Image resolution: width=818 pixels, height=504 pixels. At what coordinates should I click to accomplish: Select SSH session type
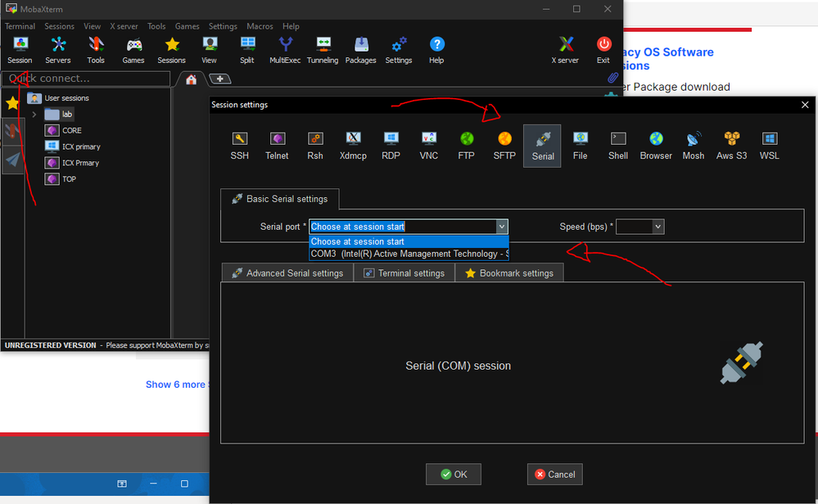coord(239,145)
